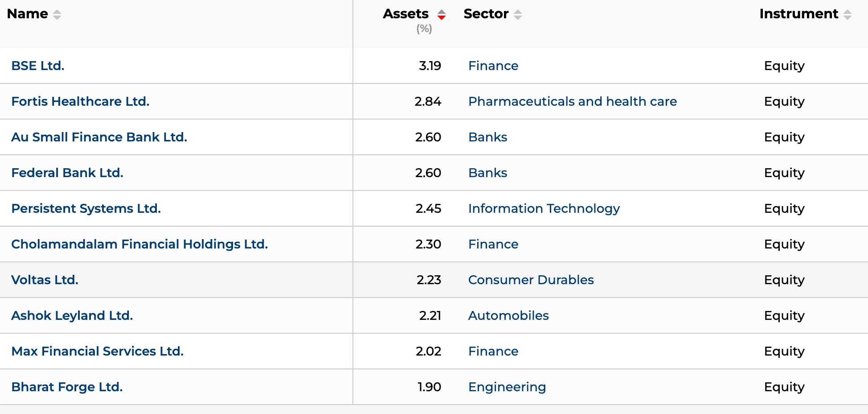This screenshot has width=868, height=414.
Task: Open Cholamandalam Financial Holdings Ltd.
Action: [x=139, y=244]
